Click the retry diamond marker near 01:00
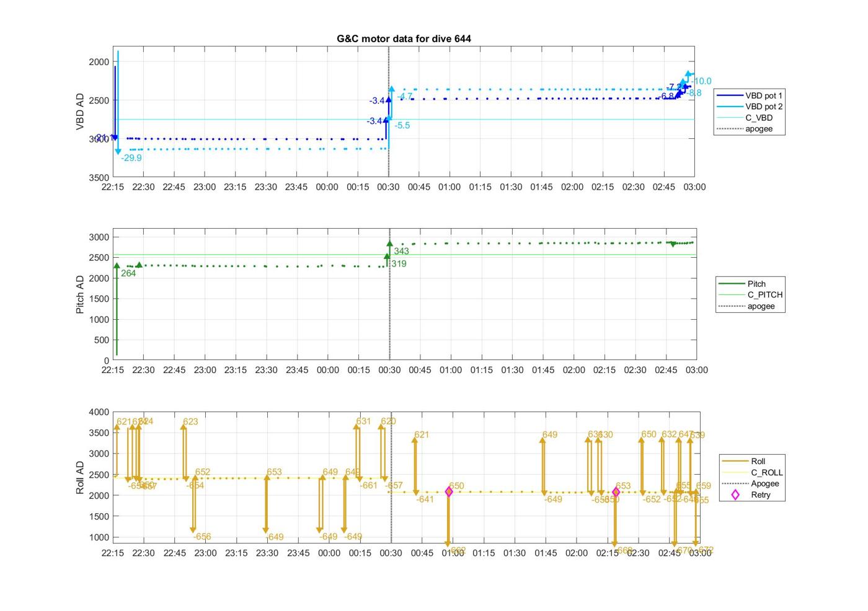 coord(449,492)
